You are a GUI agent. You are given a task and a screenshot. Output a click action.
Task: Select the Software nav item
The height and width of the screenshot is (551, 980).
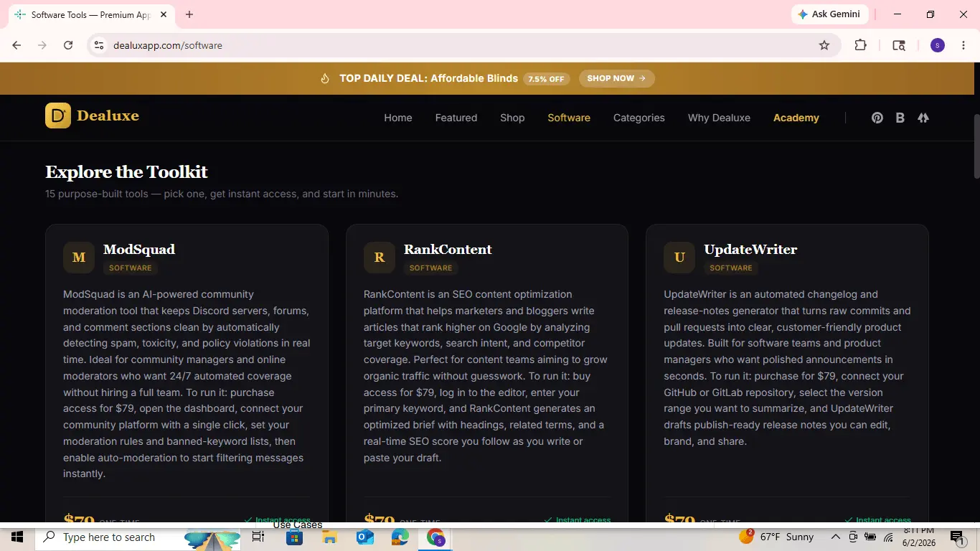coord(569,118)
